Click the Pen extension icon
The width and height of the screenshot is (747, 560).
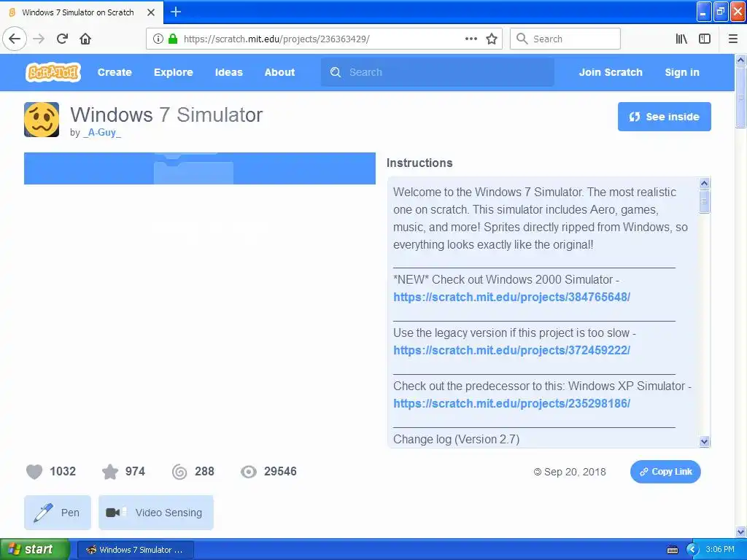tap(43, 513)
